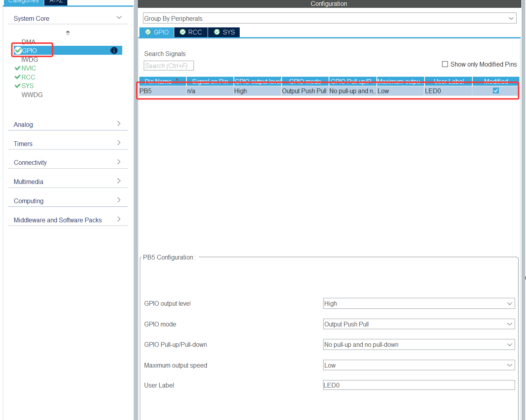Viewport: 526px width, 420px height.
Task: Sort by Modified column header
Action: [496, 81]
